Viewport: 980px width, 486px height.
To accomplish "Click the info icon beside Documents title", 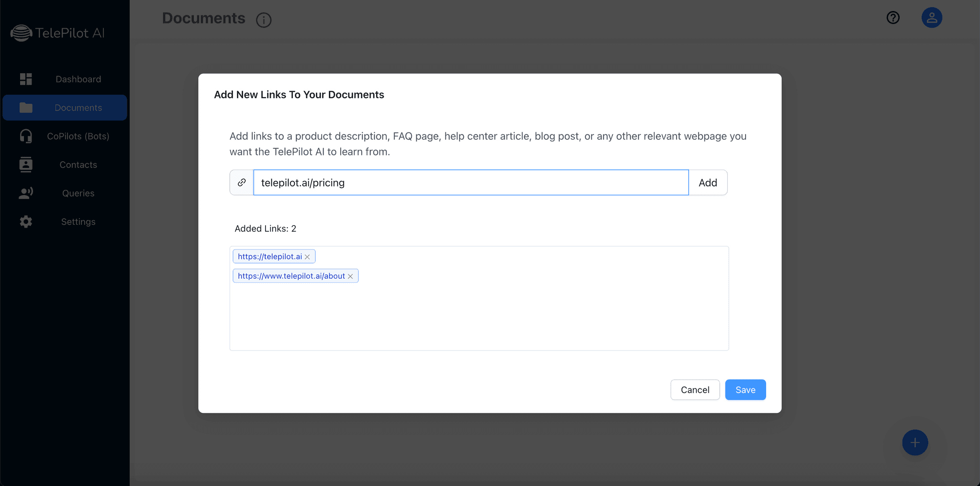I will click(x=264, y=20).
